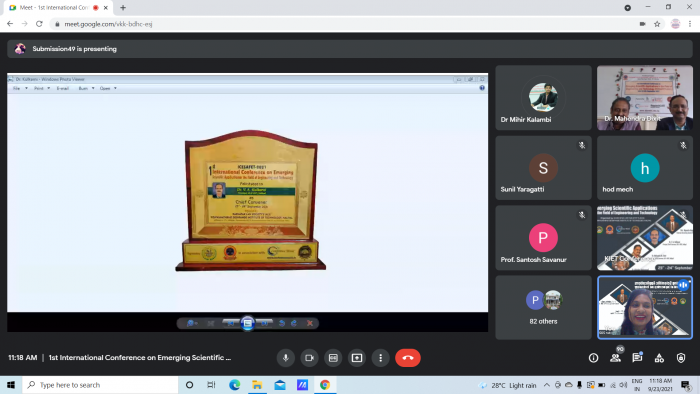Screen dimensions: 700x394
Task: Show everyone participants panel icon
Action: click(615, 358)
